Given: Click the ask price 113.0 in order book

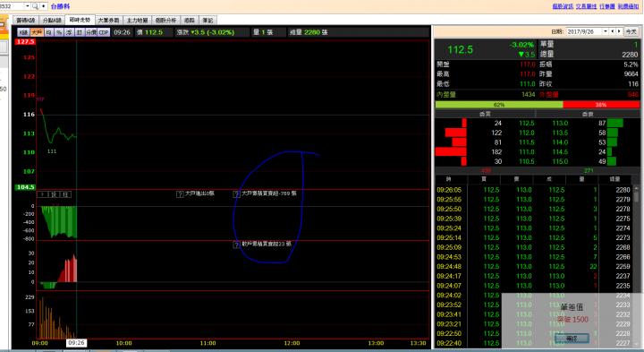Looking at the screenshot, I should coord(560,124).
